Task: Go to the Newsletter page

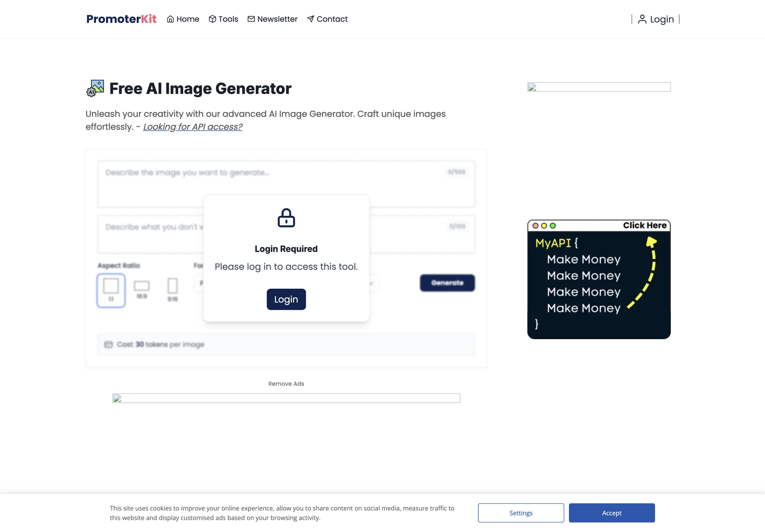Action: [x=273, y=19]
